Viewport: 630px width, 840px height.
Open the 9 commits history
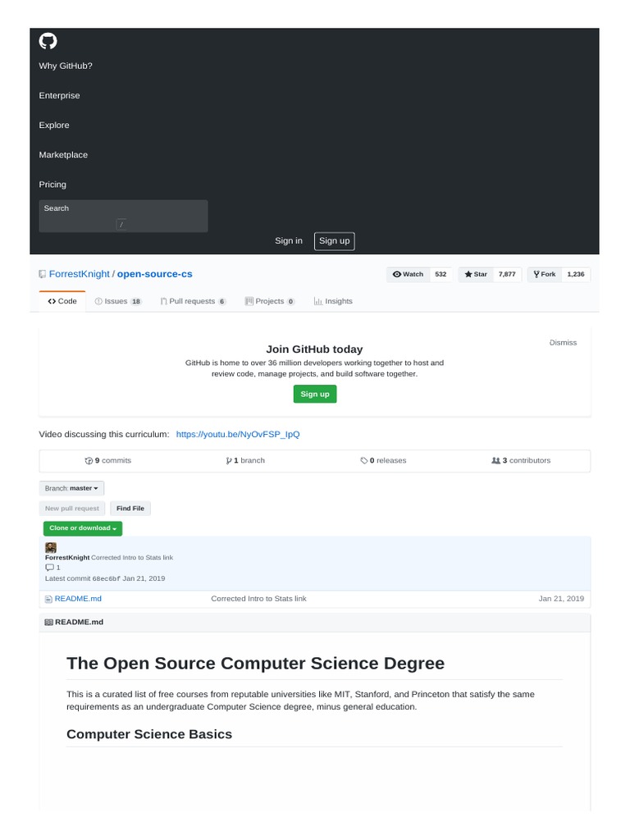108,461
